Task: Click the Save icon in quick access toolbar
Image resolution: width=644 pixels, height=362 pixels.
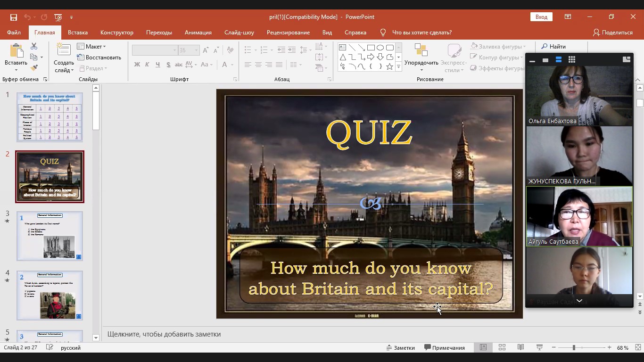Action: pos(14,17)
